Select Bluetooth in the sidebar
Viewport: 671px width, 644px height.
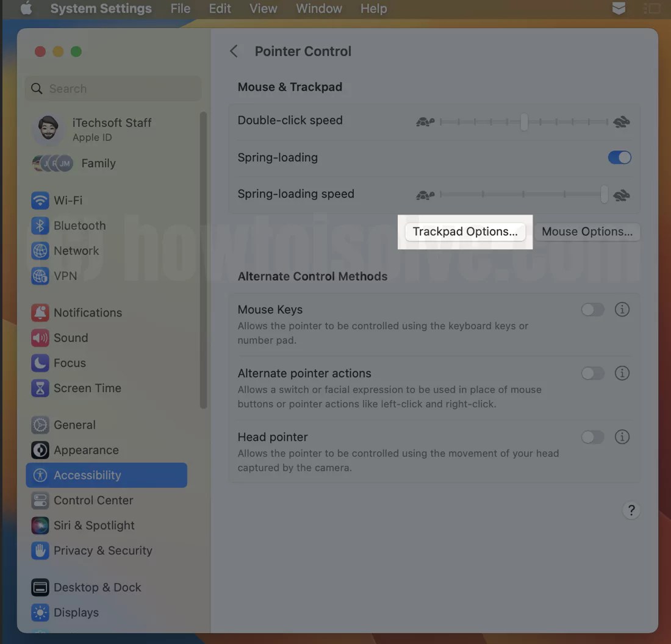pos(79,226)
